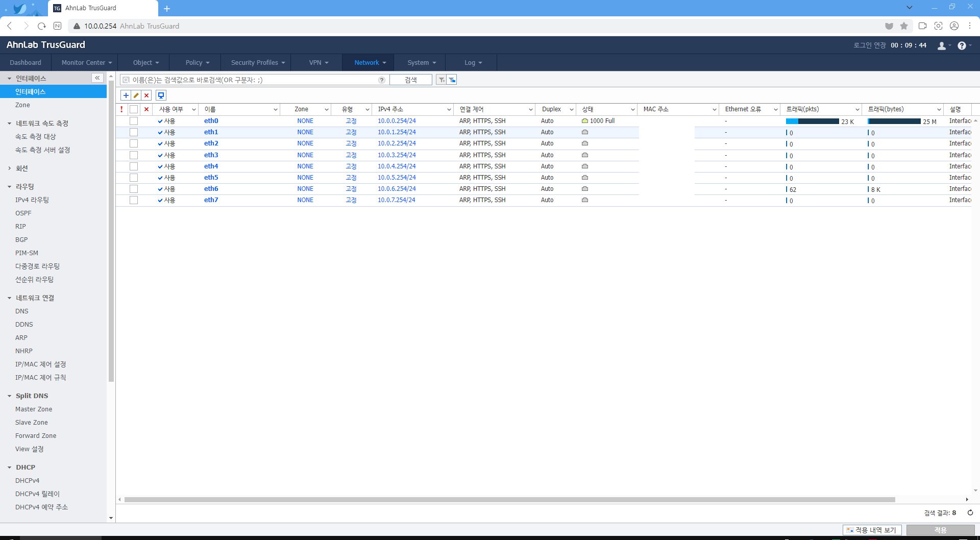Image resolution: width=980 pixels, height=540 pixels.
Task: Click the 로그인 연장 login extend link
Action: point(870,45)
